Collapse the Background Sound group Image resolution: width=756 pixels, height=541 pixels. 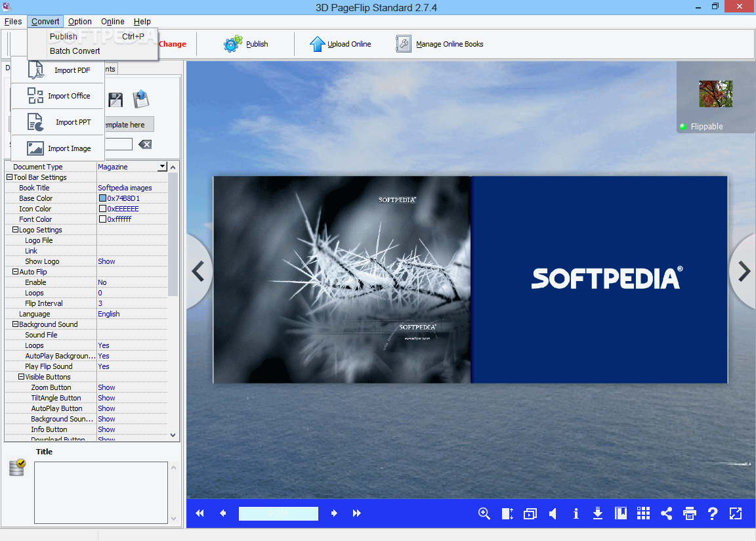[16, 324]
